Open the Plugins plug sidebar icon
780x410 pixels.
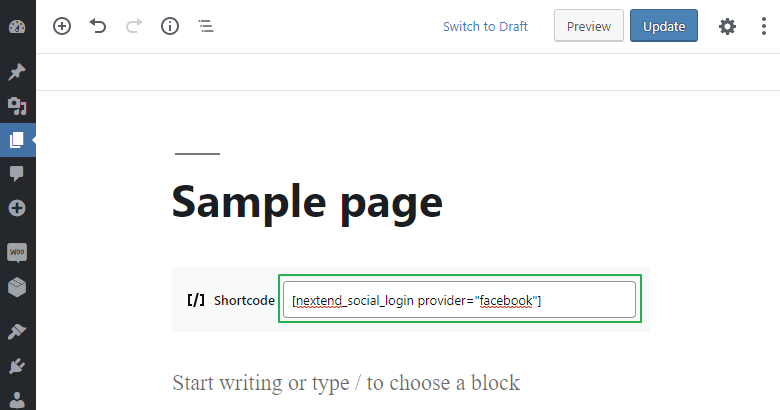click(x=17, y=366)
